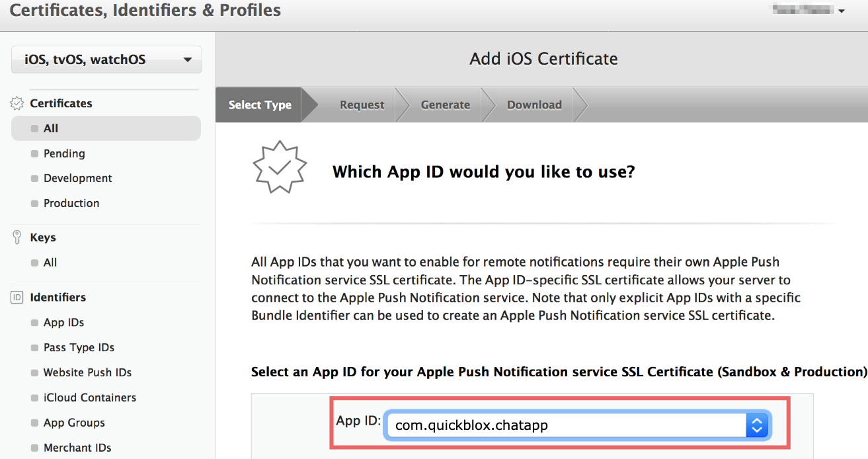868x459 pixels.
Task: Click the Generate step arrow in the wizard
Action: tap(446, 104)
